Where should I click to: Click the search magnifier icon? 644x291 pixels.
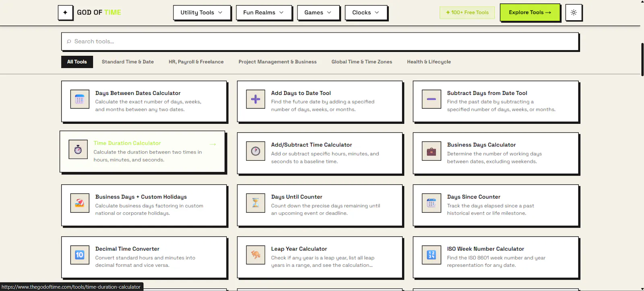(69, 41)
